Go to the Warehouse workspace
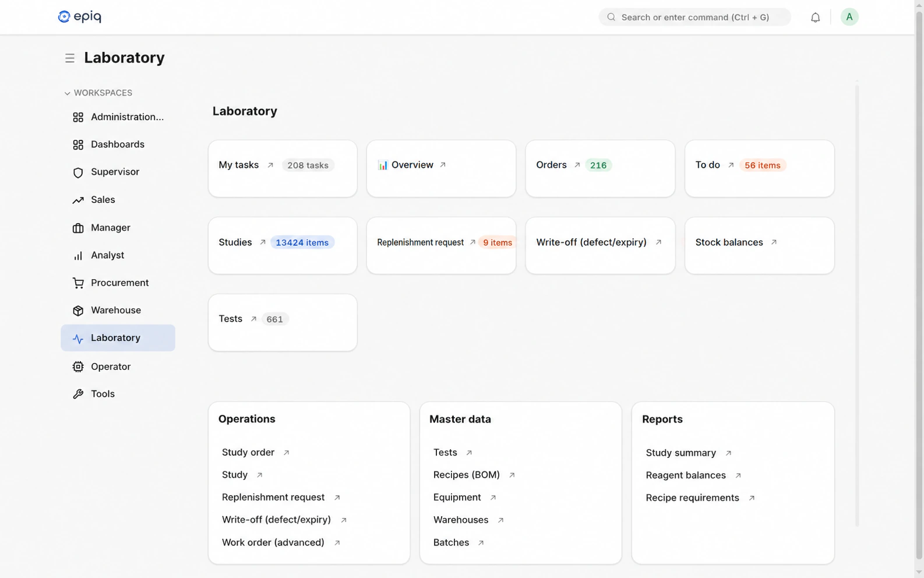Image resolution: width=924 pixels, height=578 pixels. pyautogui.click(x=118, y=311)
